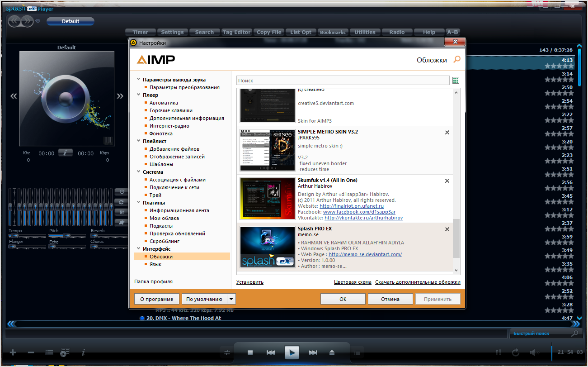Open the memo-se.deviantart.com web page link

click(x=365, y=254)
